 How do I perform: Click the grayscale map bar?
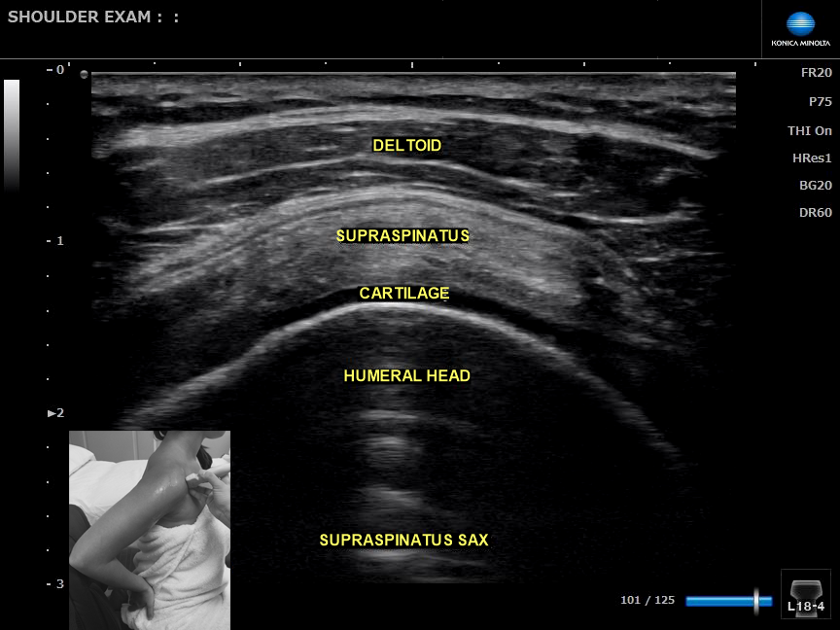click(12, 134)
